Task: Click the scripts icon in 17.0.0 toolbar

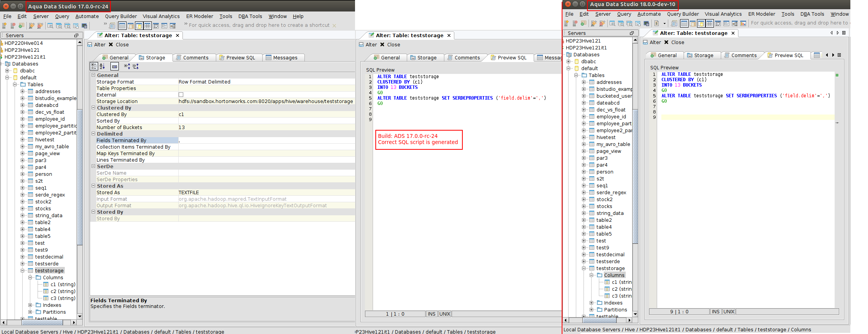Action: [112, 26]
